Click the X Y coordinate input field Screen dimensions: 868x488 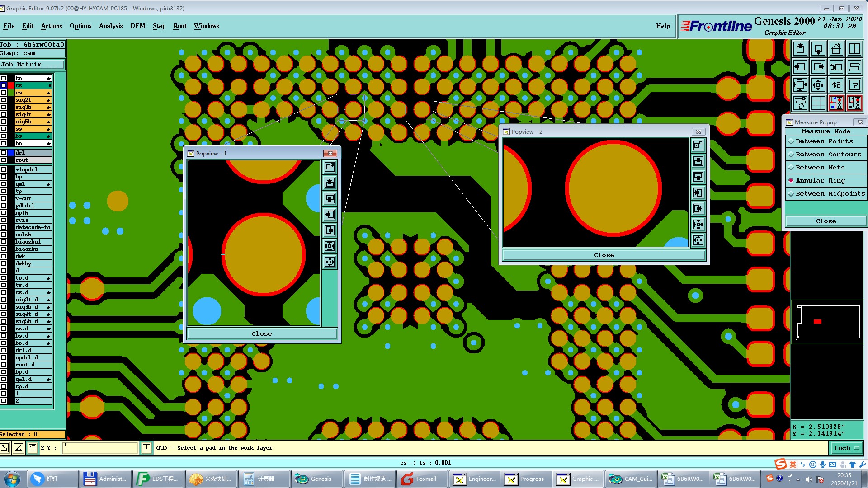tap(100, 448)
